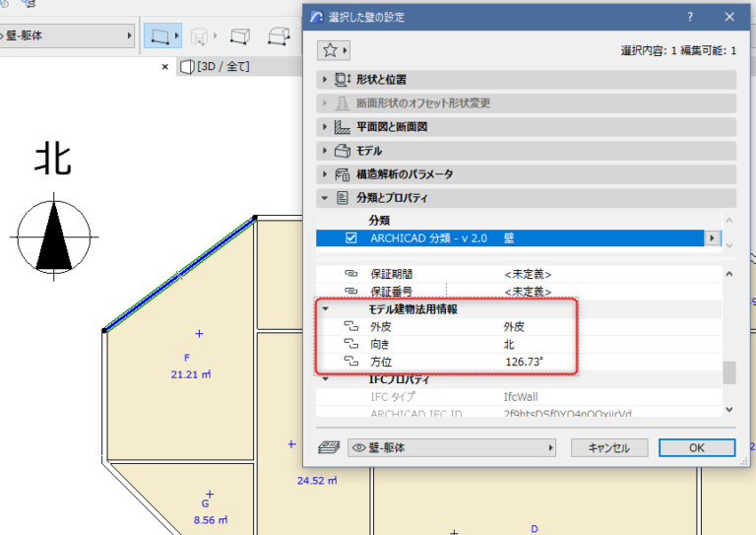The image size is (756, 535).
Task: Click the help question mark button
Action: [x=690, y=17]
